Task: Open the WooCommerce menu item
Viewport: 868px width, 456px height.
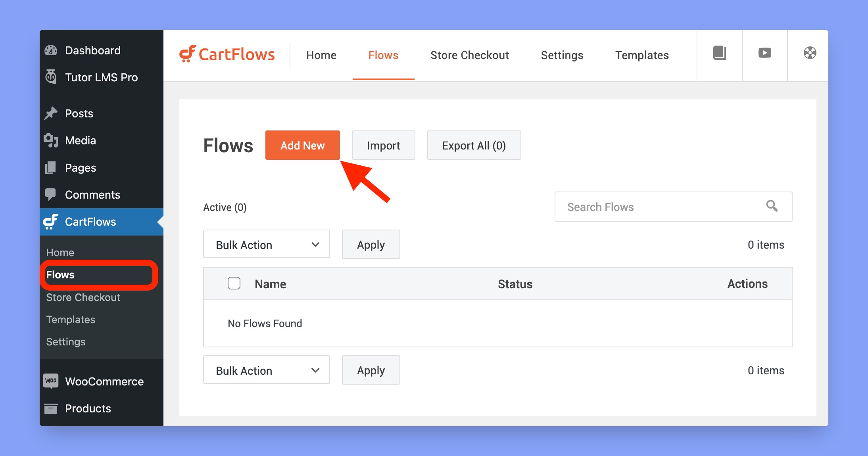Action: pyautogui.click(x=102, y=381)
